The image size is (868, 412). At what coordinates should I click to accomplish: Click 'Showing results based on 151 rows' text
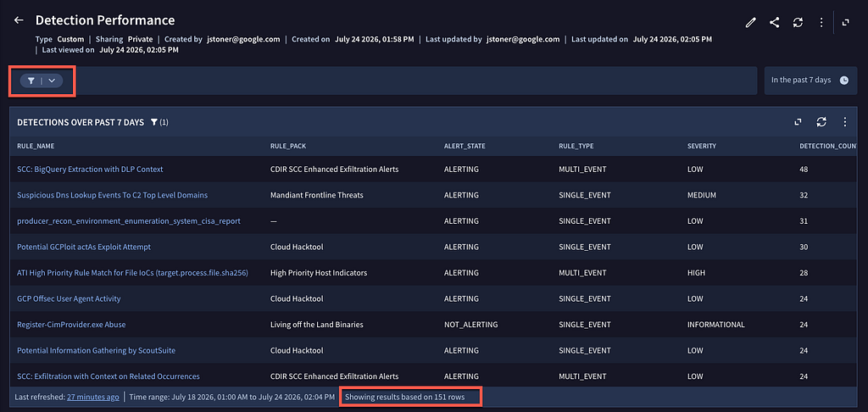coord(404,397)
